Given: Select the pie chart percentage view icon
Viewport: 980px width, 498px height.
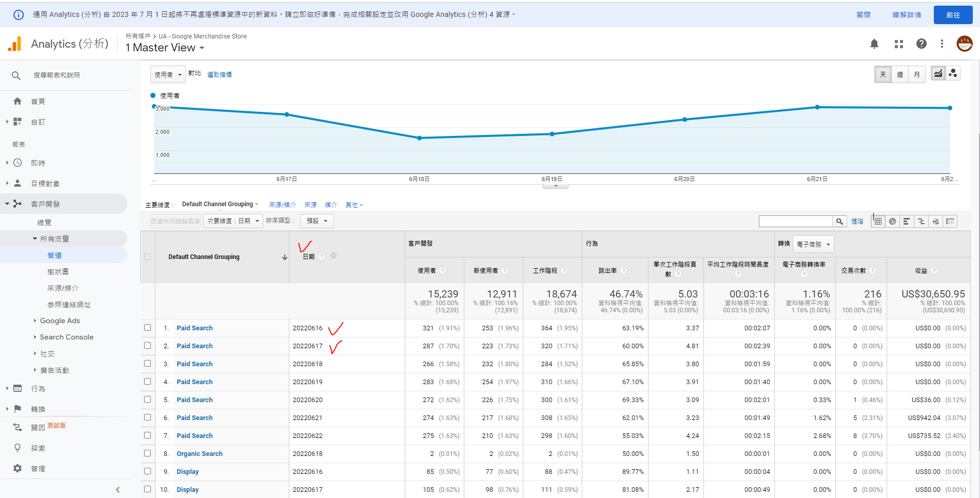Looking at the screenshot, I should pyautogui.click(x=893, y=222).
